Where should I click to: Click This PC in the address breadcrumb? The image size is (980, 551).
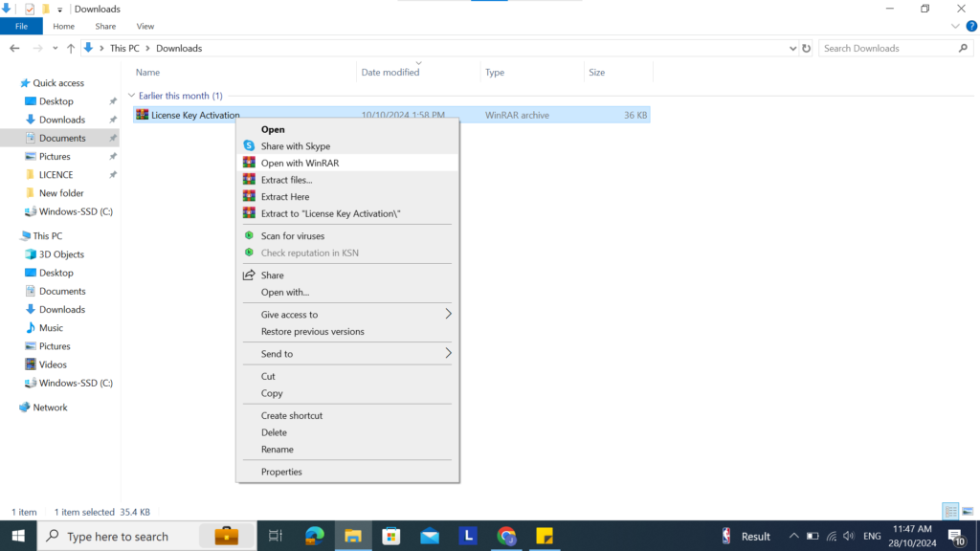pos(124,48)
